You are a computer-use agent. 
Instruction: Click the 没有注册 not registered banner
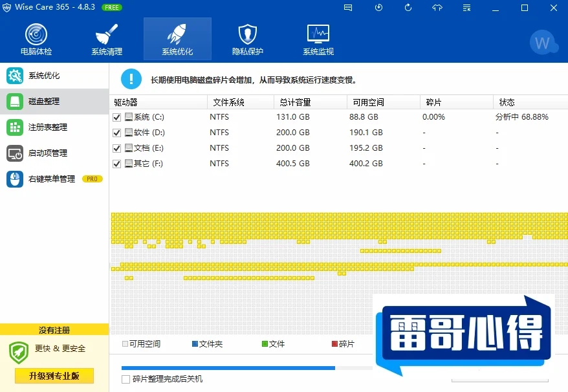[x=54, y=330]
